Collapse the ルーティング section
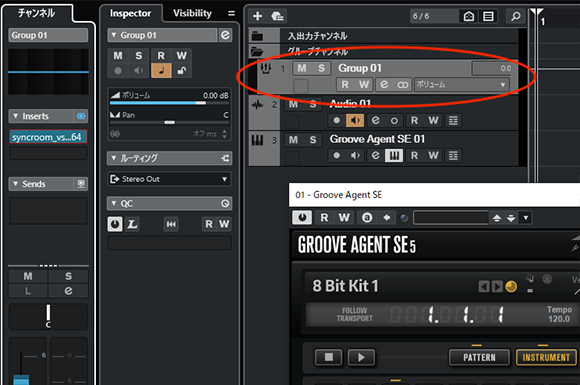Viewport: 580px width, 385px height. tap(114, 158)
